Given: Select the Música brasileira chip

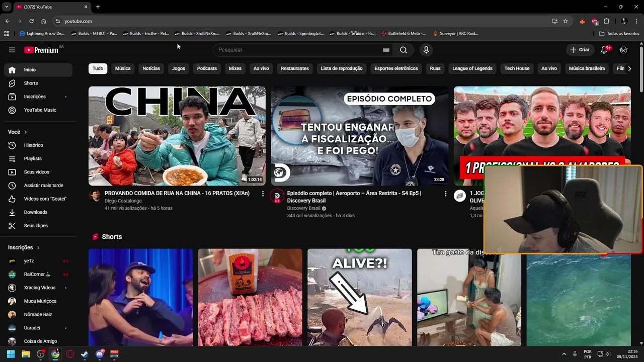Looking at the screenshot, I should [x=587, y=68].
